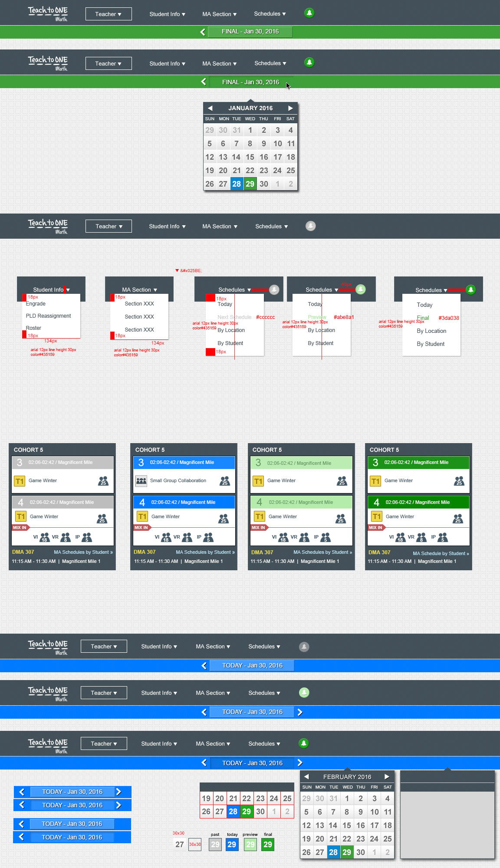This screenshot has width=500, height=868.
Task: Click light-green bell beside Preview menu's Schedules
Action: coord(361,289)
